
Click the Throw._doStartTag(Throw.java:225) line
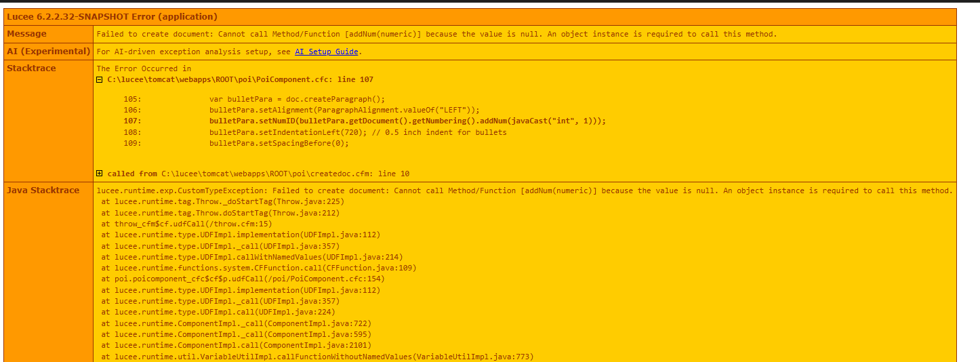click(223, 201)
